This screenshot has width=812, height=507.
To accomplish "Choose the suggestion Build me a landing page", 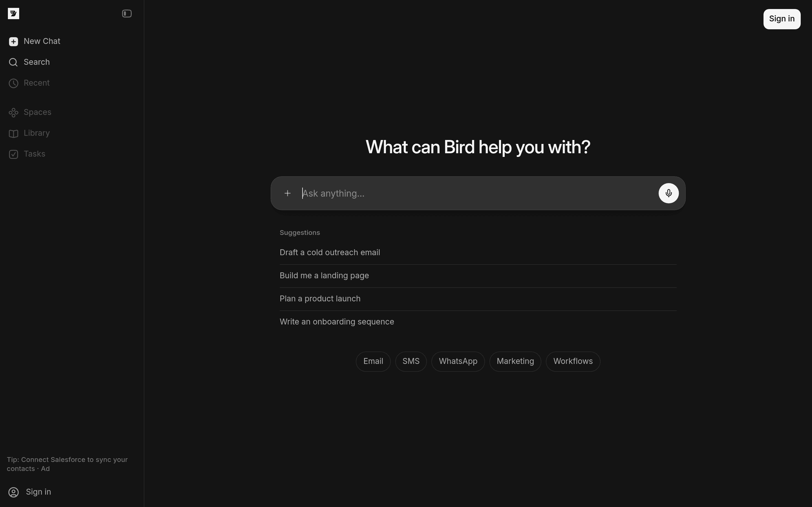I will [x=324, y=275].
